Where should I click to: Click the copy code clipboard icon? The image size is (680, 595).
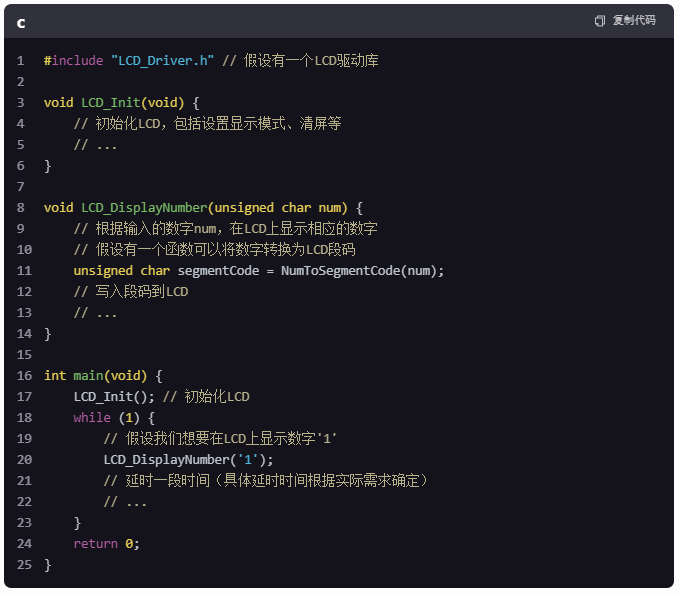[600, 20]
